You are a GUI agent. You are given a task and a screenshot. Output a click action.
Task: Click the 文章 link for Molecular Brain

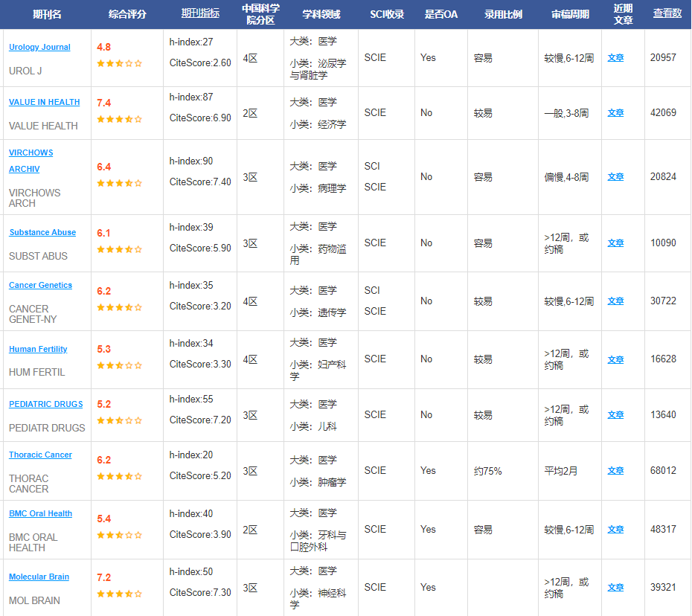615,587
